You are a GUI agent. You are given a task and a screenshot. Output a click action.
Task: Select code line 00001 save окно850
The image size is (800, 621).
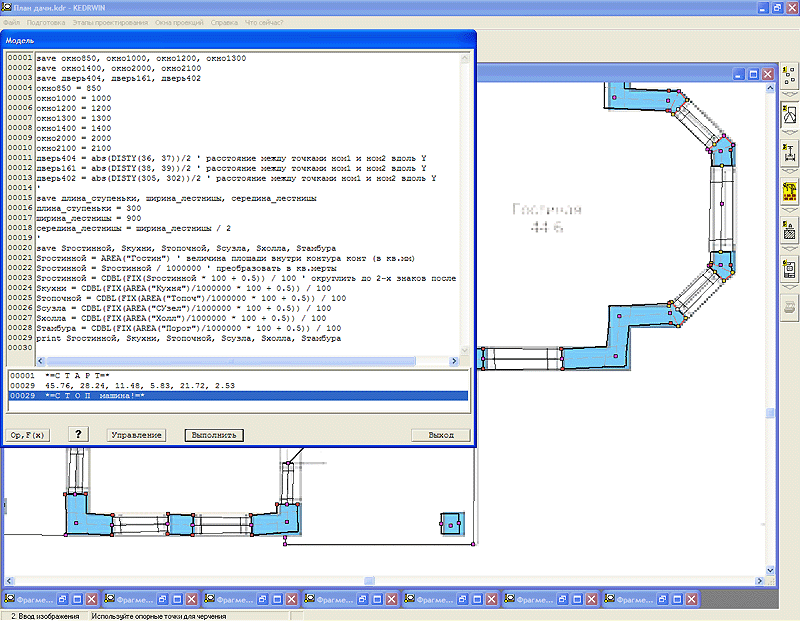tap(141, 58)
